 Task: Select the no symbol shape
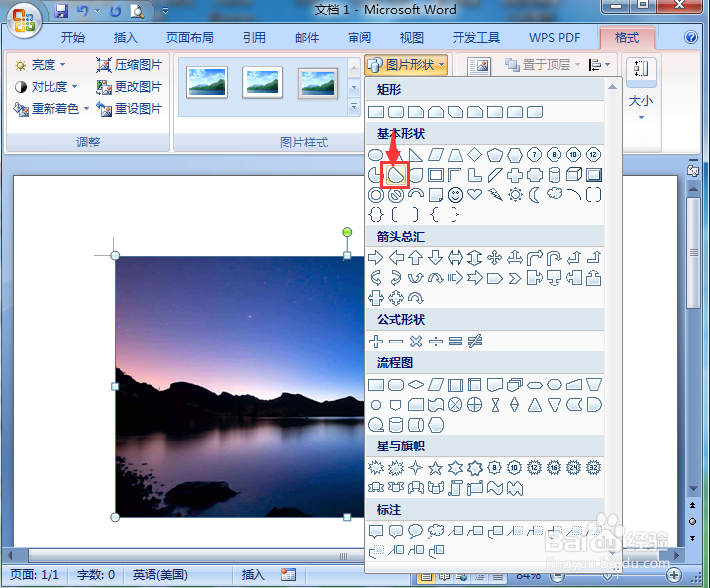[396, 195]
